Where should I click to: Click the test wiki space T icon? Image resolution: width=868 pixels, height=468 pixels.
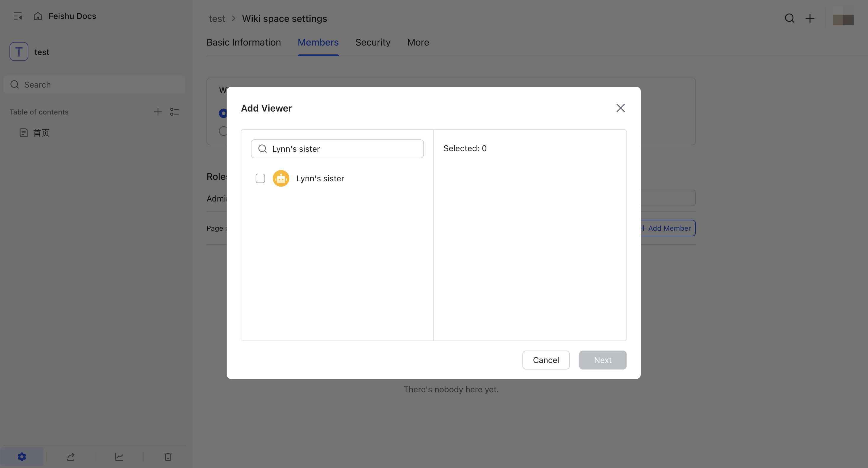click(x=19, y=51)
